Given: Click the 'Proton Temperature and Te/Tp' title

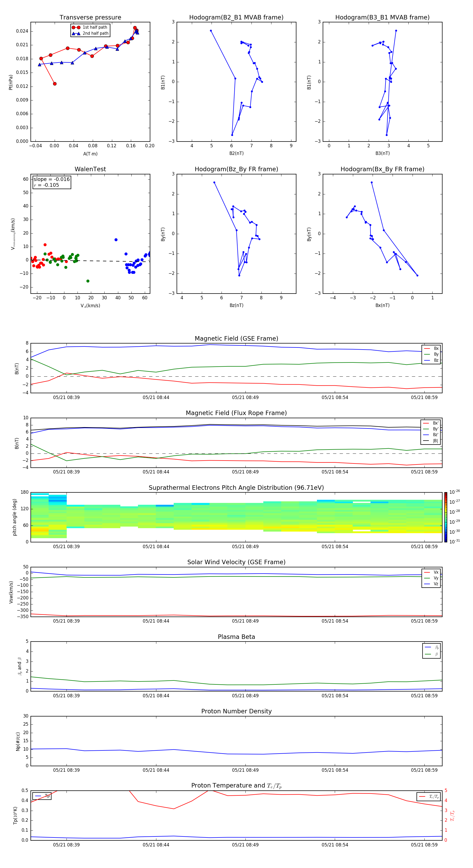Looking at the screenshot, I should 236,785.
